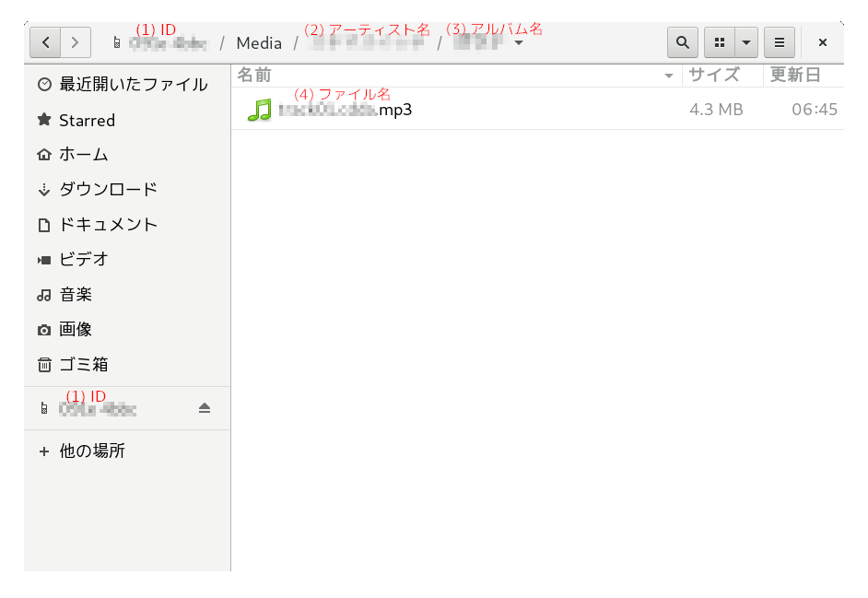Viewport: 868px width, 598px height.
Task: Expand the view options dropdown arrow
Action: pos(745,42)
